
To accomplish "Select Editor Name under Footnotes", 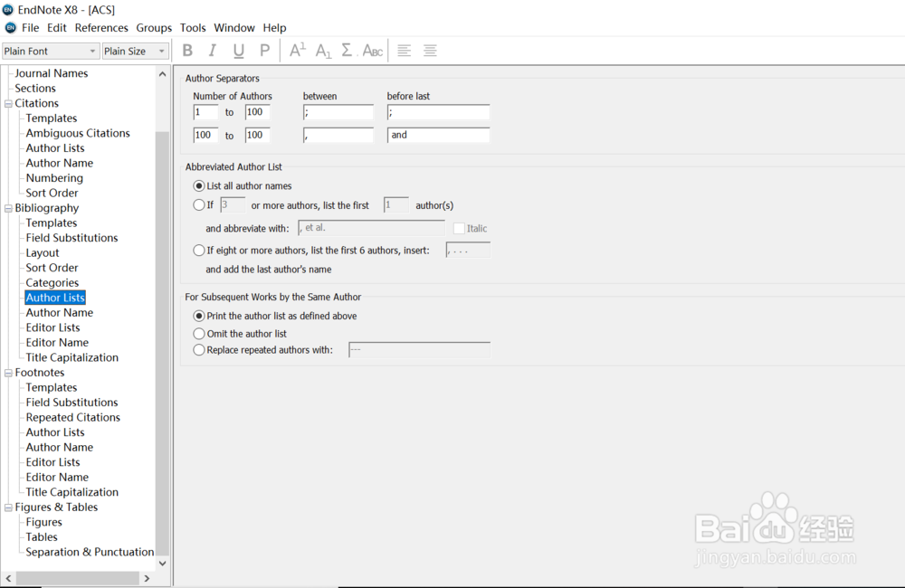I will pos(57,478).
